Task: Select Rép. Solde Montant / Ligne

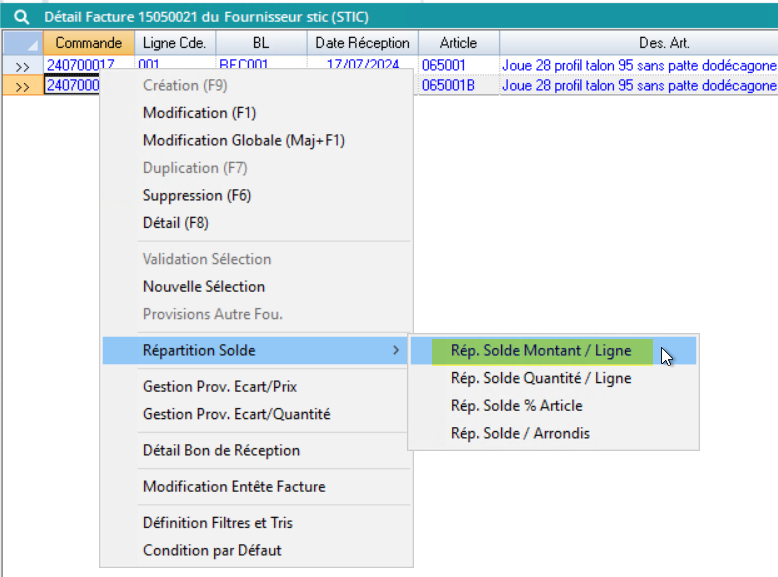Action: tap(541, 350)
